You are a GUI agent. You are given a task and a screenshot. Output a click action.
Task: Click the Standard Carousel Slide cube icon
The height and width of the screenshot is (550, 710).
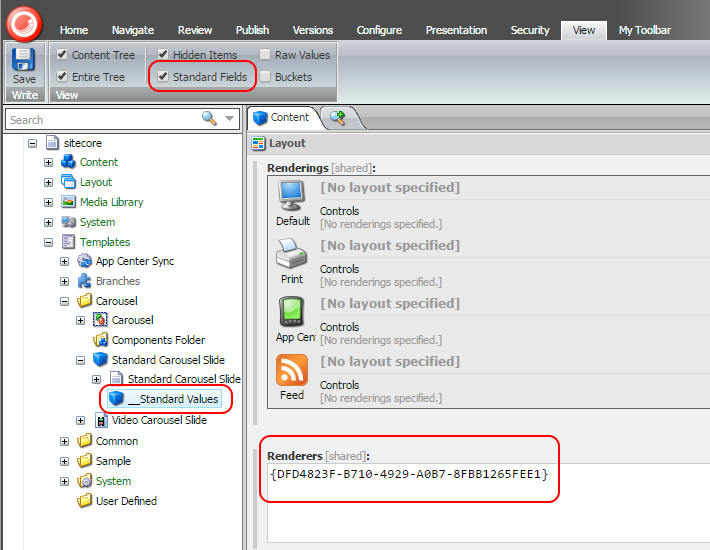coord(100,359)
